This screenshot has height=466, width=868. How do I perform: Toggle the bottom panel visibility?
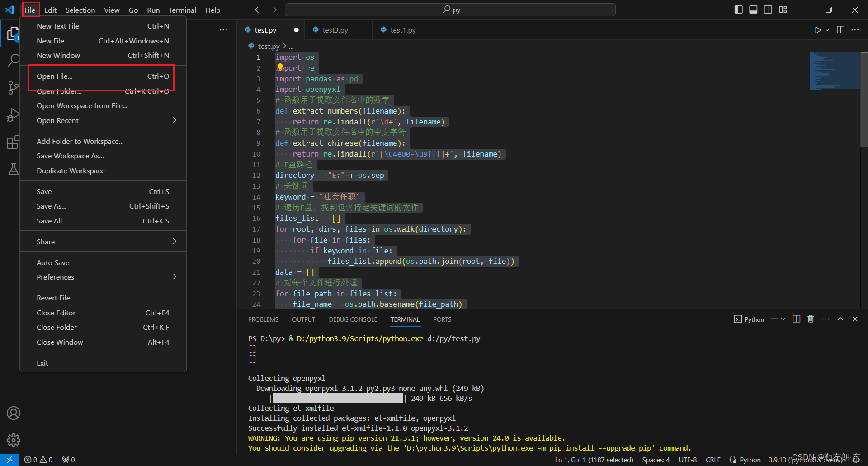(753, 10)
